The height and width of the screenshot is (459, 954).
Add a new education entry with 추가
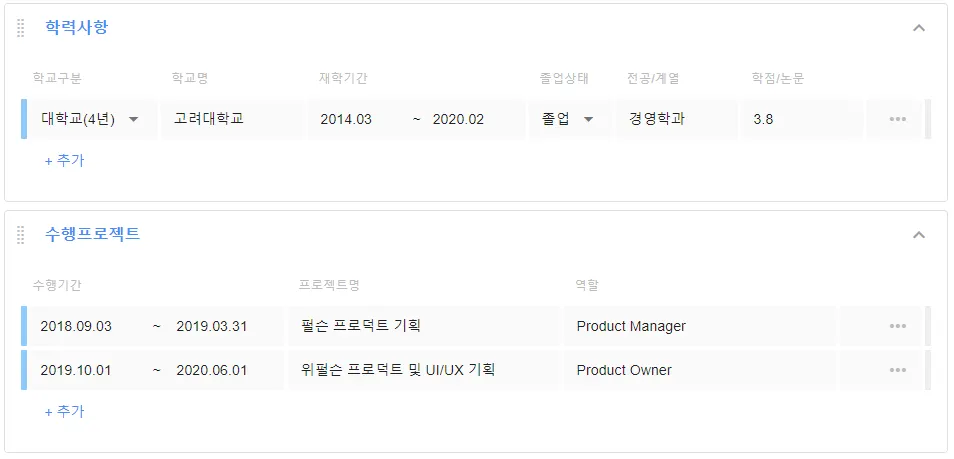click(x=64, y=160)
